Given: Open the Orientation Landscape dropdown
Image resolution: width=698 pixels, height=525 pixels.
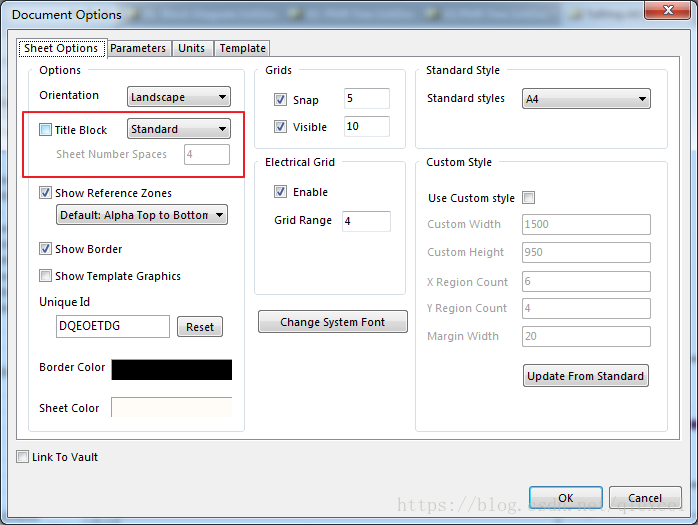Looking at the screenshot, I should pyautogui.click(x=179, y=97).
